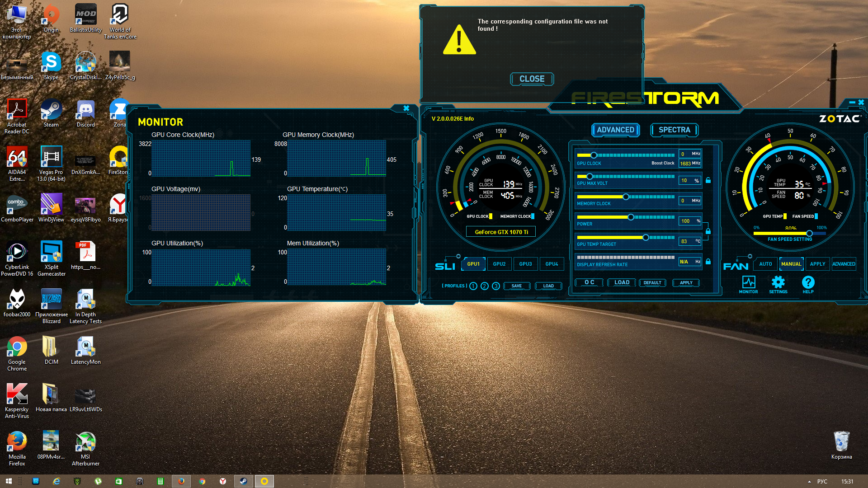
Task: Open Steam from the taskbar
Action: [x=243, y=481]
